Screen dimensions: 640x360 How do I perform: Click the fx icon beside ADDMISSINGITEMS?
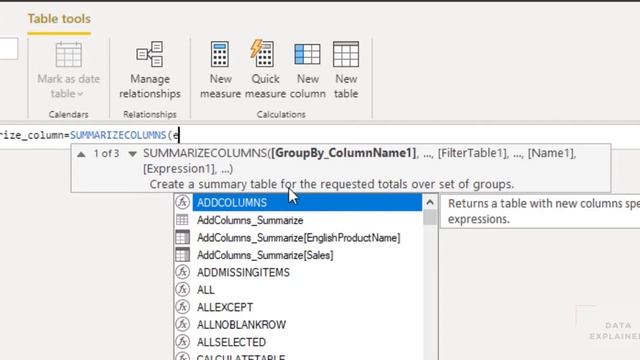click(182, 272)
